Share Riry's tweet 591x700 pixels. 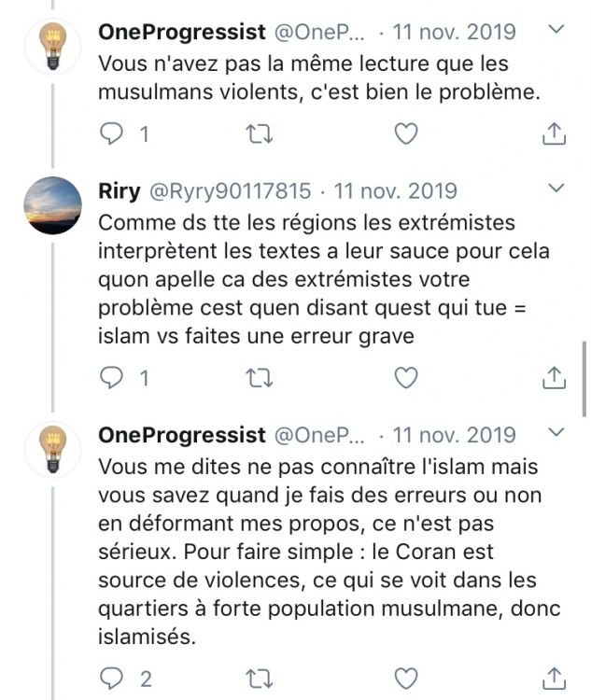click(x=554, y=377)
